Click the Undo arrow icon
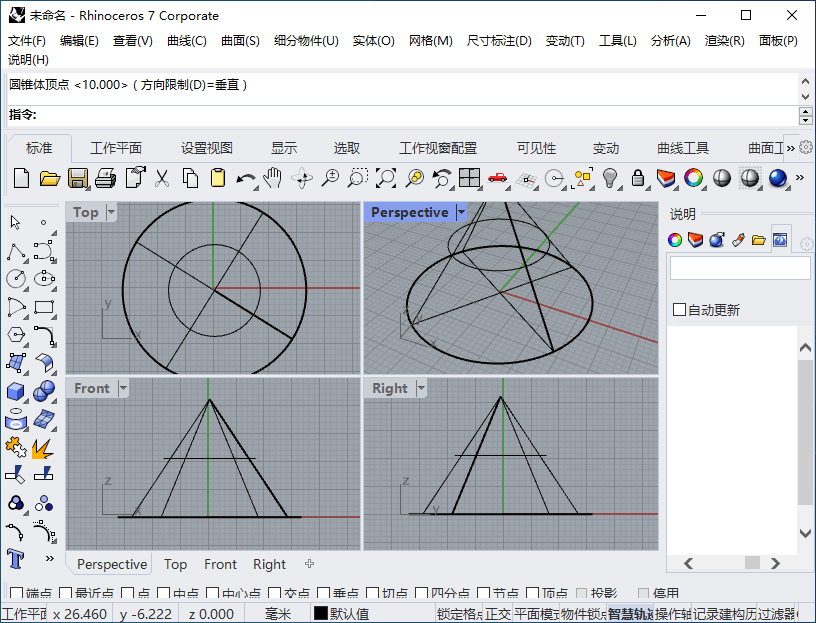The image size is (816, 623). [245, 179]
